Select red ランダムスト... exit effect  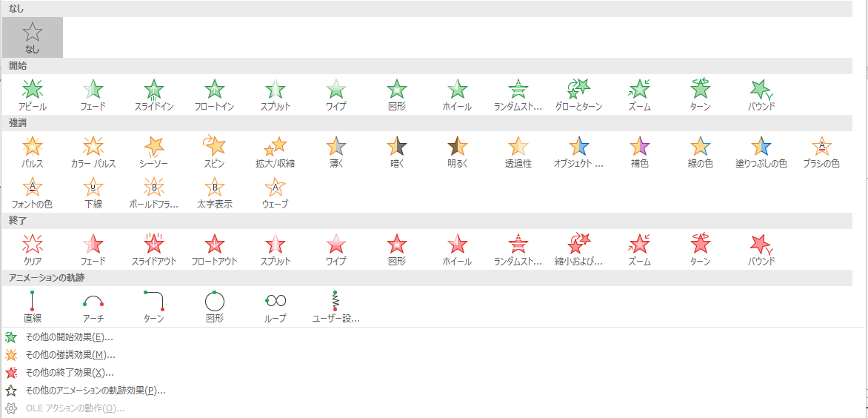[x=518, y=250]
